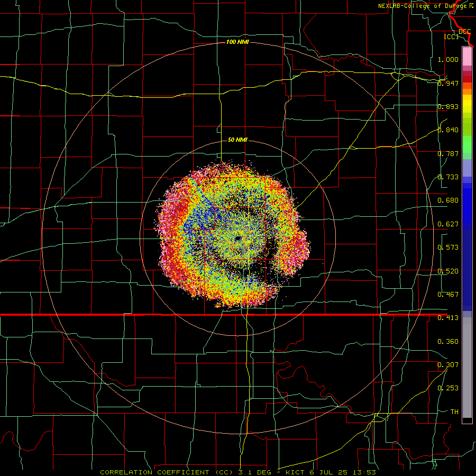Click the 0.520 color scale label
Image resolution: width=476 pixels, height=476 pixels.
pos(448,271)
